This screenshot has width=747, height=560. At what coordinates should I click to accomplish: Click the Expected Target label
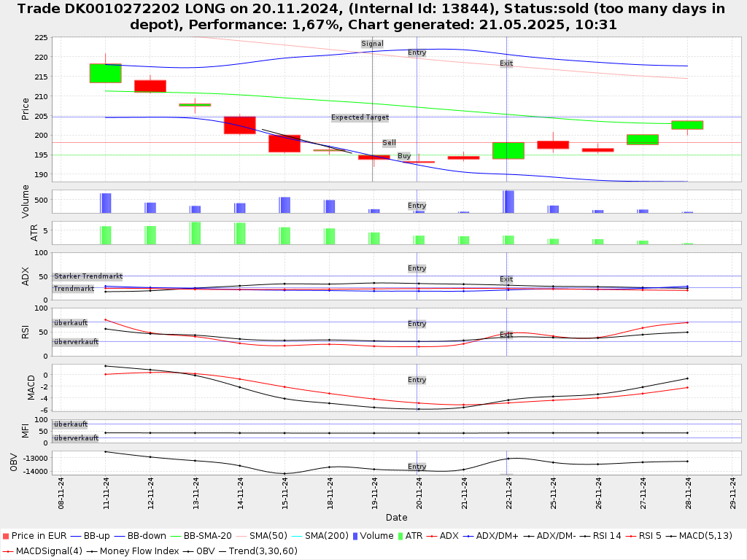click(x=360, y=117)
